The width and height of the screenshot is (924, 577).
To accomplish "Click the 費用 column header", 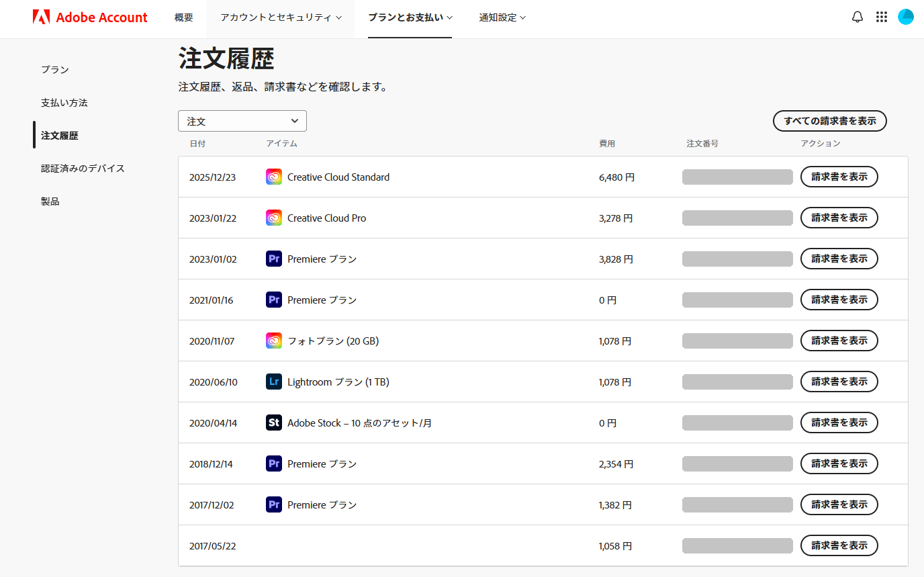I will (607, 144).
